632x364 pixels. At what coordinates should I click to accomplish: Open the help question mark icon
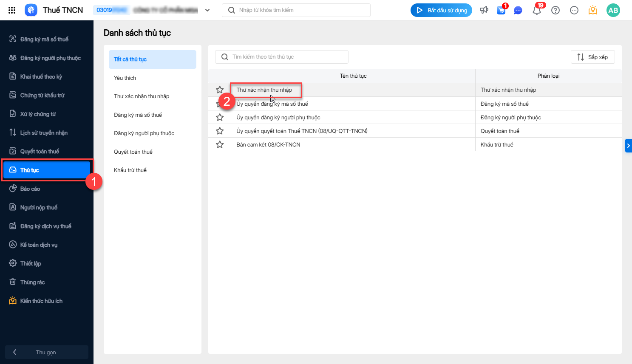[555, 10]
